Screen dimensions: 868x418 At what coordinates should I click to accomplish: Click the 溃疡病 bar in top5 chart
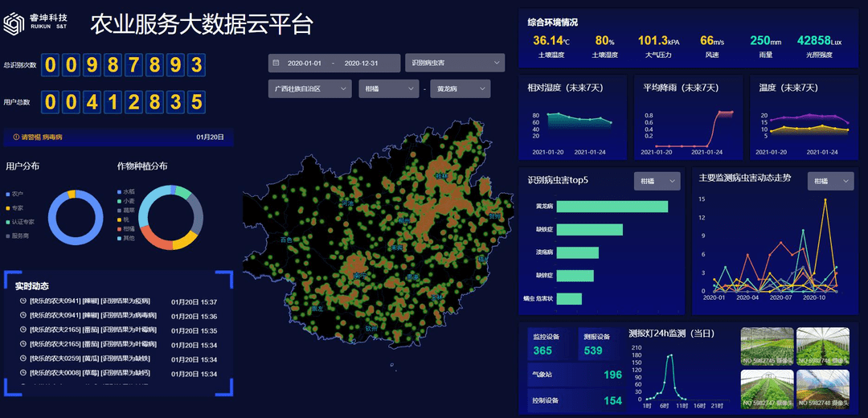coord(578,252)
